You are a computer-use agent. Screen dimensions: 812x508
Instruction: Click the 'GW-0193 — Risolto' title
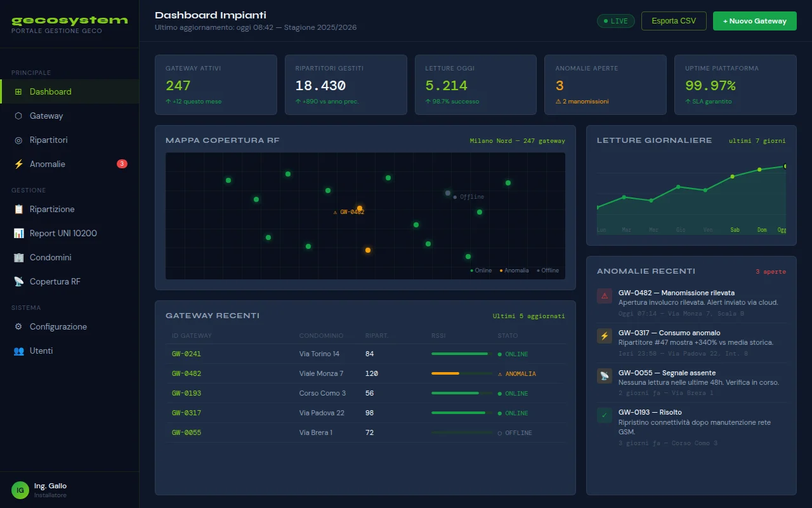650,412
